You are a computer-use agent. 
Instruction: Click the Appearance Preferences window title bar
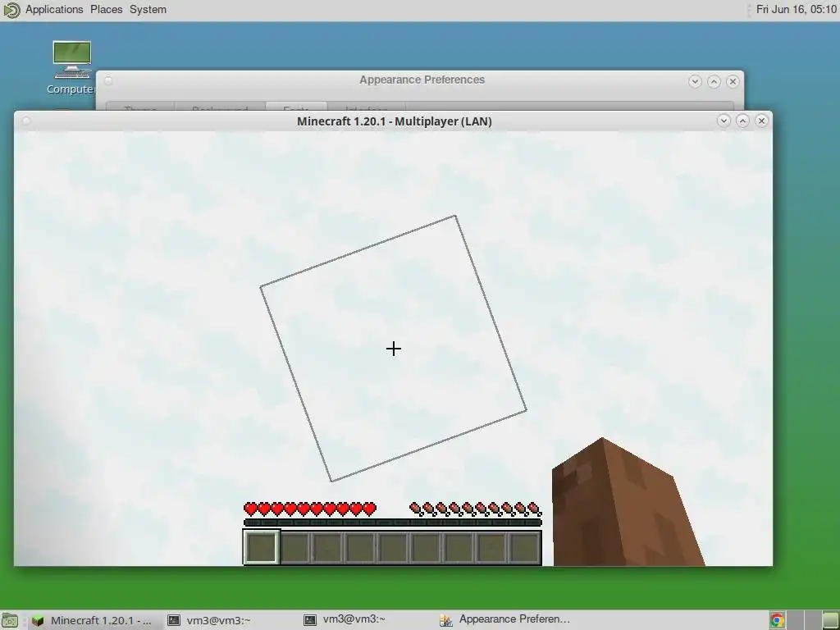[422, 80]
